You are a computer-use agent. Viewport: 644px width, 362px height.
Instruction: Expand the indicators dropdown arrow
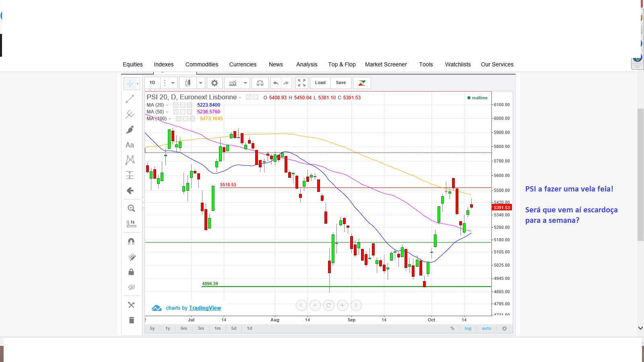[x=245, y=83]
